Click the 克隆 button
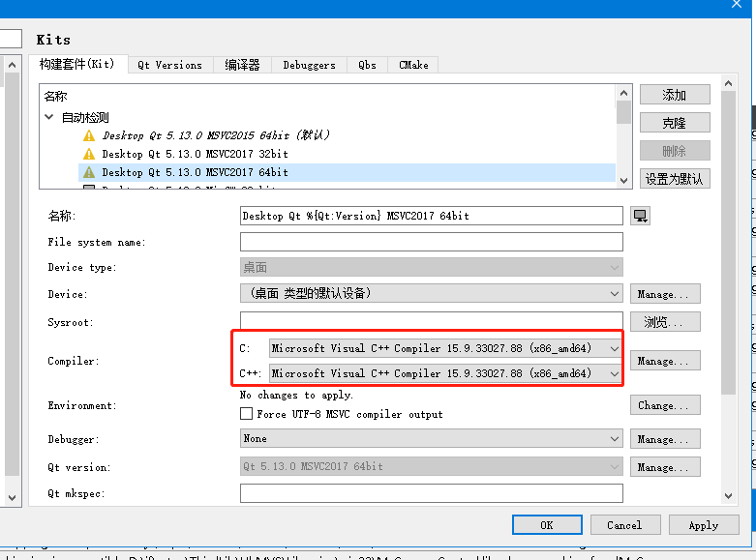Screen dimensions: 756x560 click(x=674, y=123)
